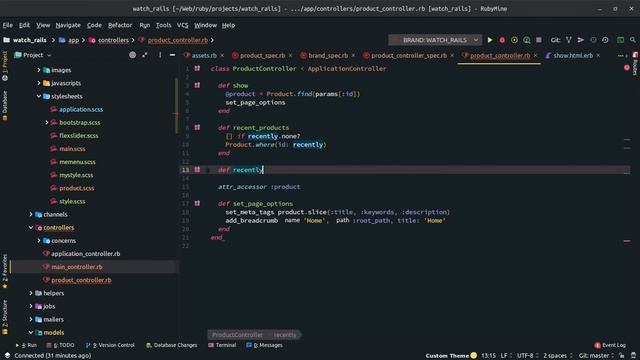
Task: Open Search Everywhere magnifier icon
Action: pos(633,40)
